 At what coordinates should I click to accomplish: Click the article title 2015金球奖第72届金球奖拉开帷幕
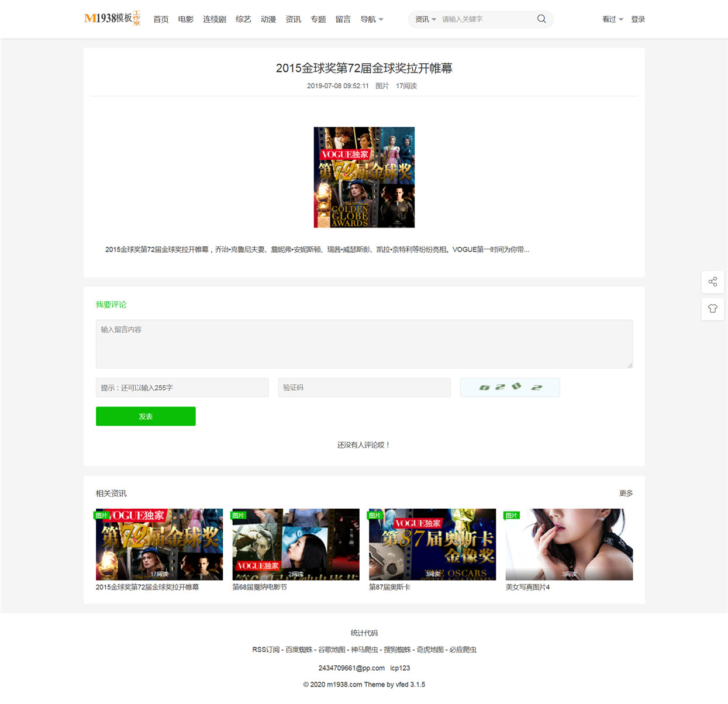pyautogui.click(x=364, y=68)
